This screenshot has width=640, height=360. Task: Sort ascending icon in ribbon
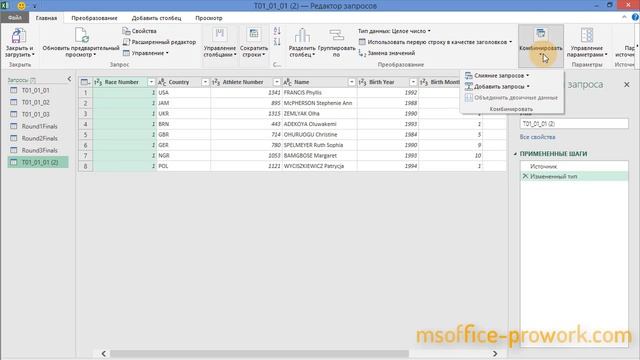[277, 31]
